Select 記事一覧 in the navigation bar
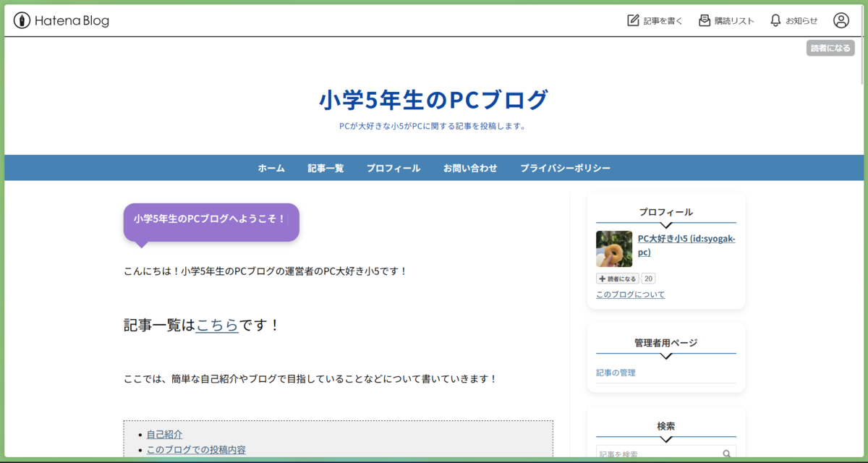 [325, 167]
